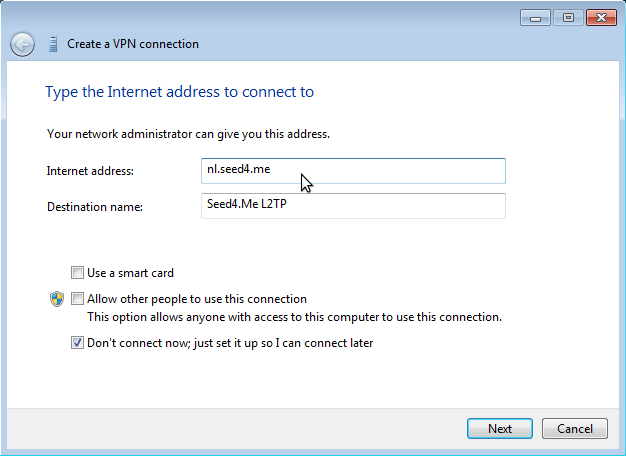
Task: Minimize the VPN wizard window
Action: [x=535, y=18]
